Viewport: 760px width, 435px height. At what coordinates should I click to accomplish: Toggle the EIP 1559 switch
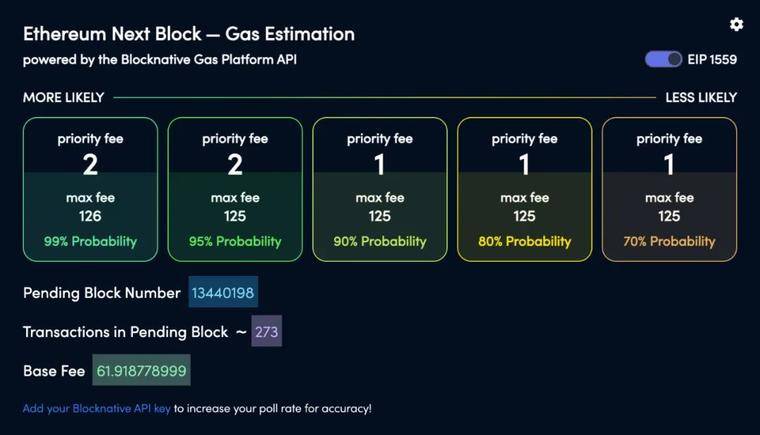point(663,59)
